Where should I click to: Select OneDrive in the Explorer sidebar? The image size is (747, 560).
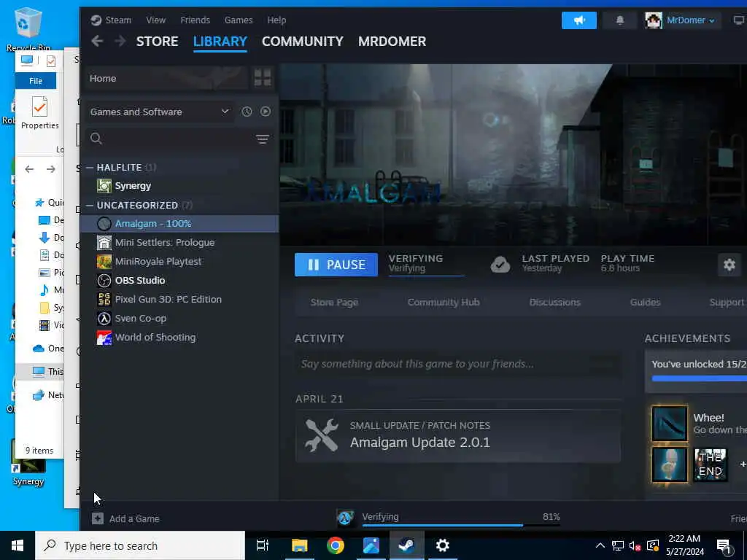tap(47, 348)
